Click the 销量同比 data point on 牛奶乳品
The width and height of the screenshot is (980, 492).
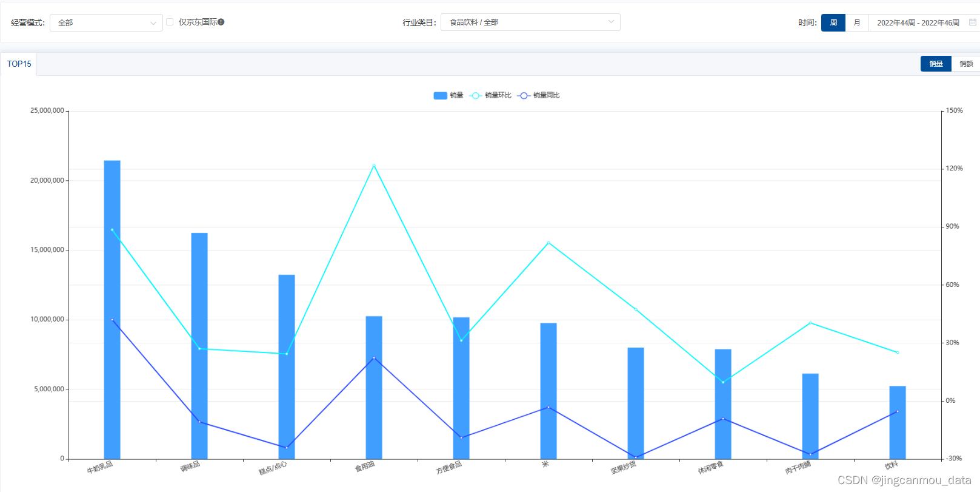(x=112, y=320)
